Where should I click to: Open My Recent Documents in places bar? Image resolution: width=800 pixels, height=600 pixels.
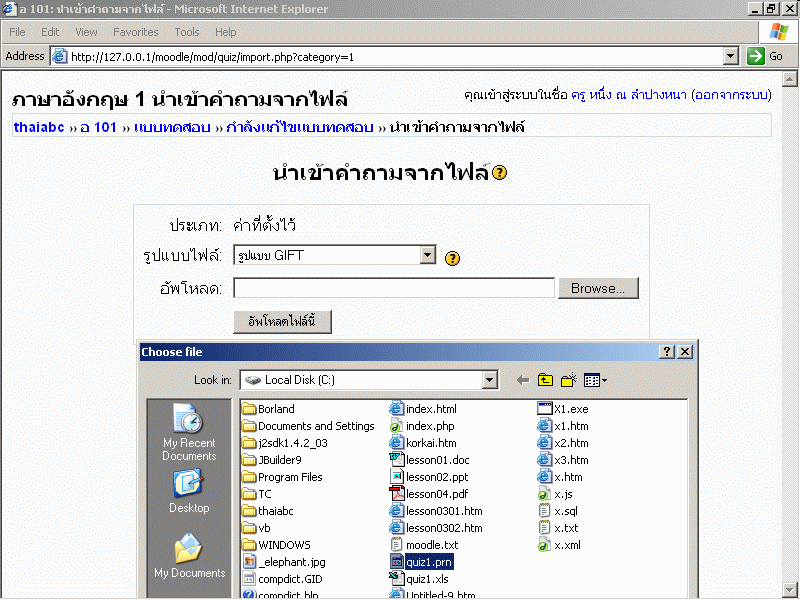pyautogui.click(x=189, y=432)
